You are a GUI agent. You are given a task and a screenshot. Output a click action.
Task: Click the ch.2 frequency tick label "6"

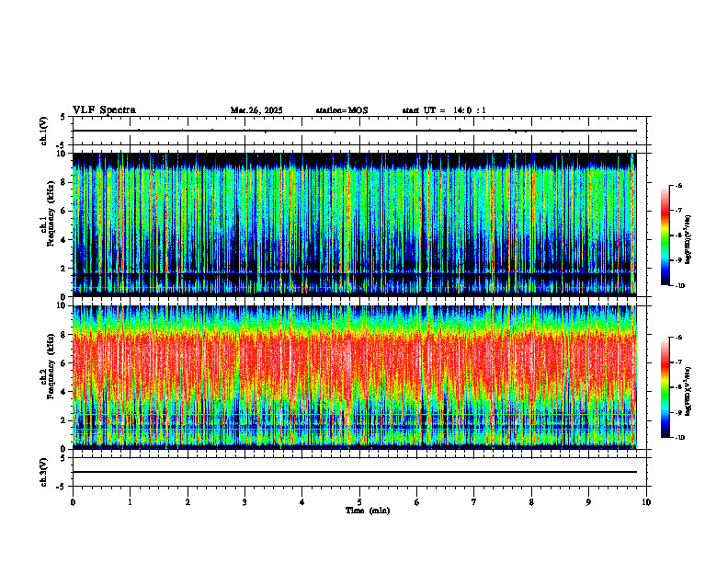pos(64,363)
